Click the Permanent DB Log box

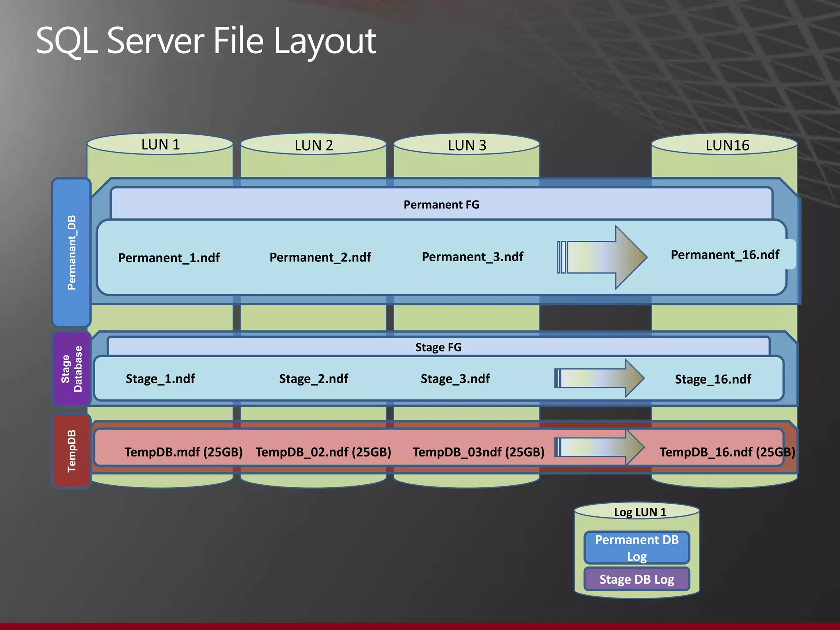click(x=637, y=548)
